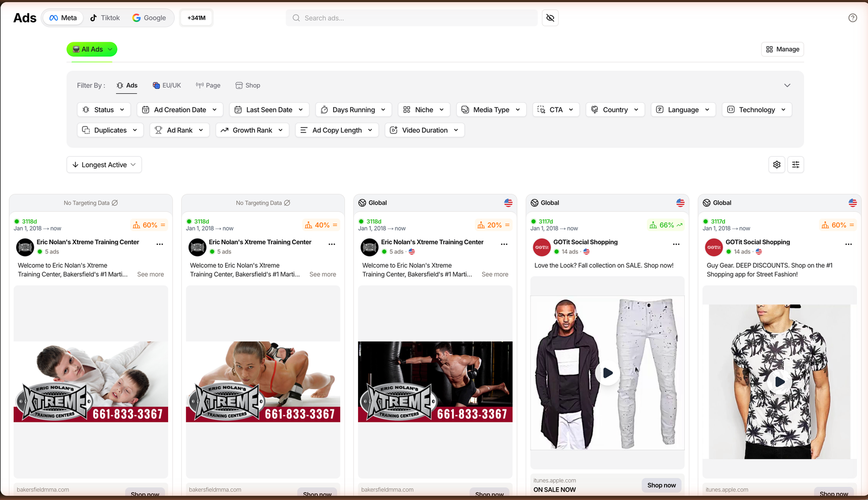This screenshot has width=868, height=500.
Task: Switch to the Meta platform tab
Action: pyautogui.click(x=63, y=18)
